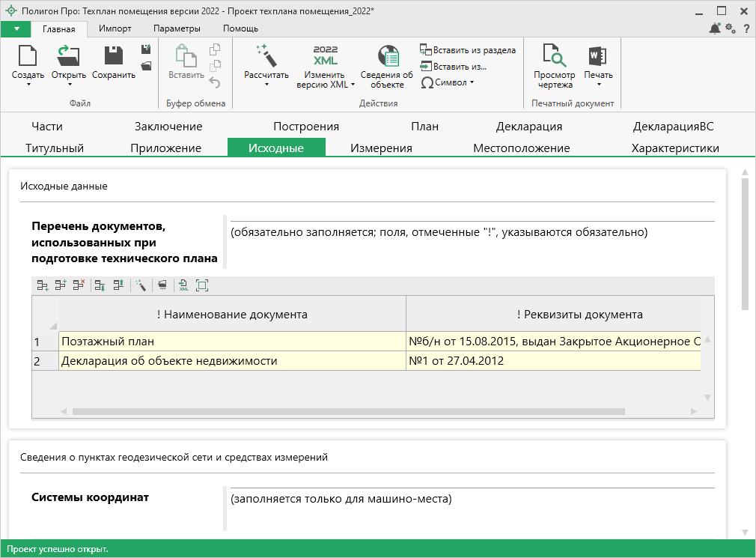Click Просмотр чертежа preview icon
This screenshot has width=756, height=558.
[x=554, y=57]
